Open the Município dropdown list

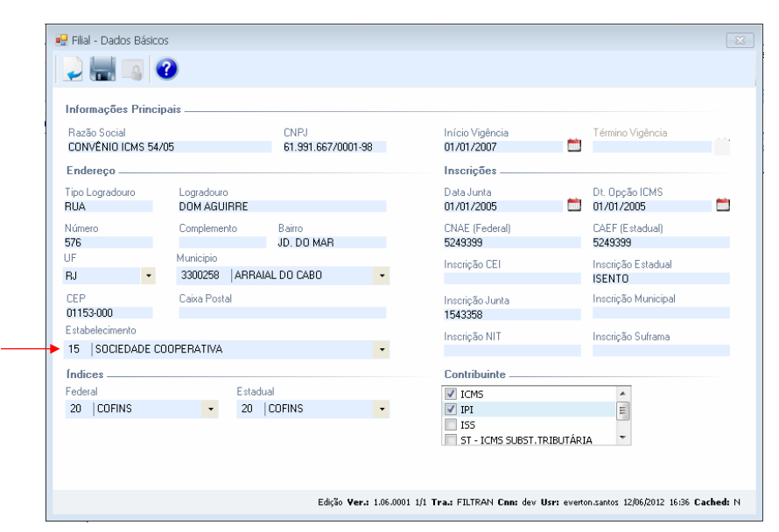pyautogui.click(x=381, y=276)
